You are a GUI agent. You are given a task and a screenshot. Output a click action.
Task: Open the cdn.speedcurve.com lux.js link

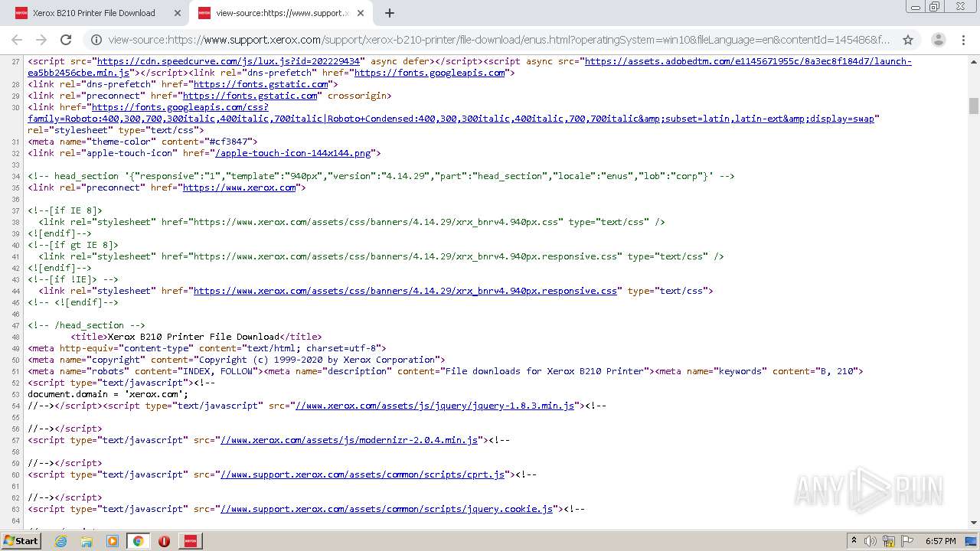coord(229,61)
